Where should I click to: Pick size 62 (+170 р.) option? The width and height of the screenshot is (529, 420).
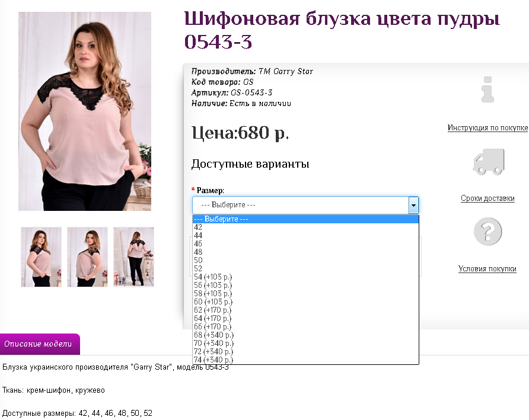tap(305, 310)
